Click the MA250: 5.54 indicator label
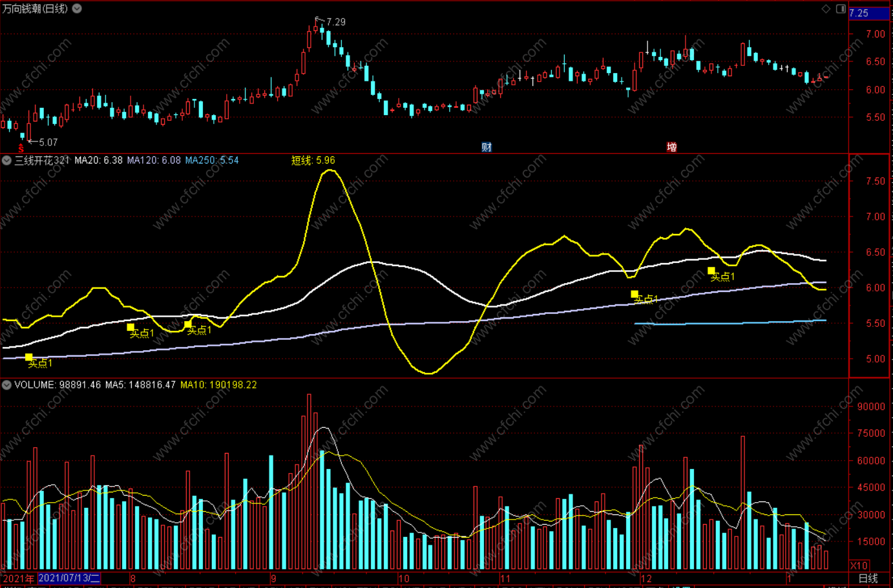This screenshot has width=893, height=588. point(212,160)
